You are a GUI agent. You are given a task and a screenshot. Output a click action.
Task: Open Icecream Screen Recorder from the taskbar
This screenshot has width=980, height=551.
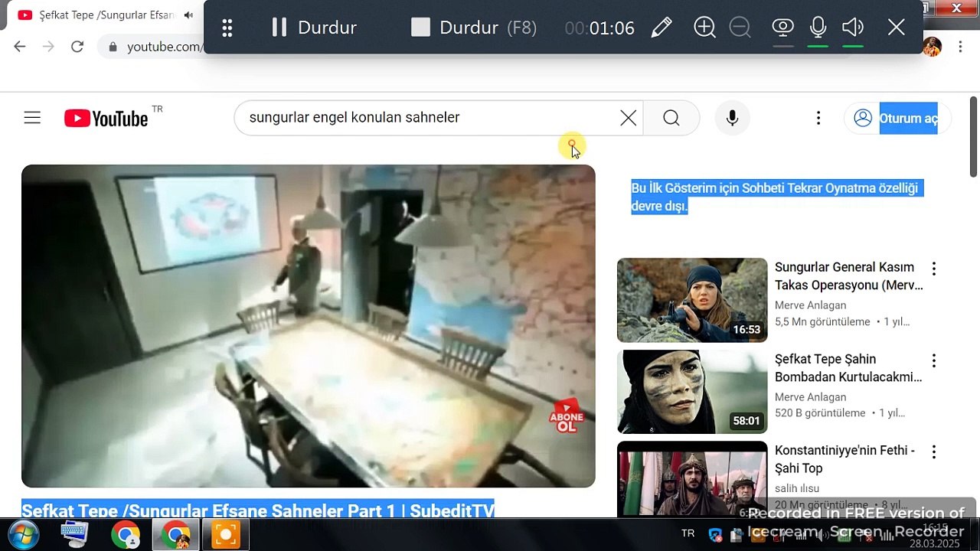pyautogui.click(x=226, y=534)
